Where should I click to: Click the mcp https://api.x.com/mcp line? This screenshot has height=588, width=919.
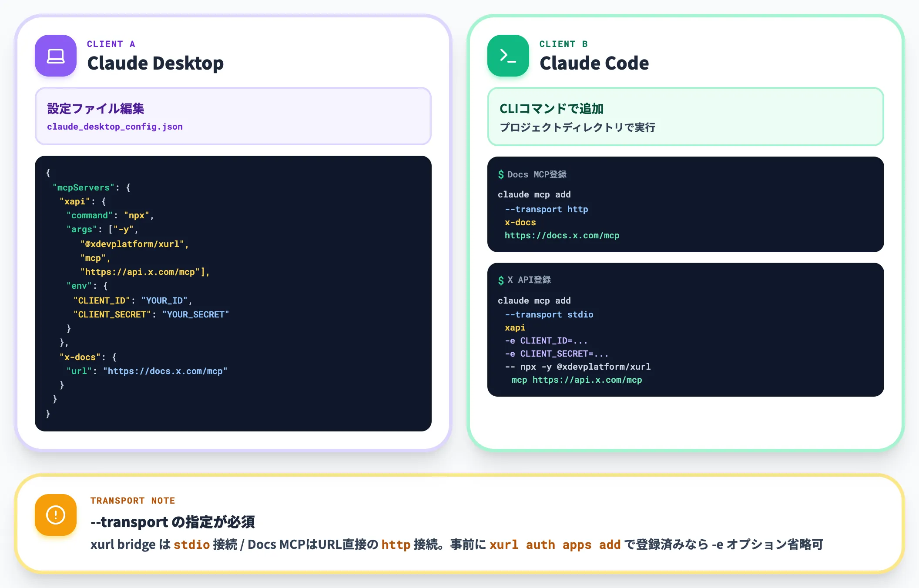pos(577,380)
